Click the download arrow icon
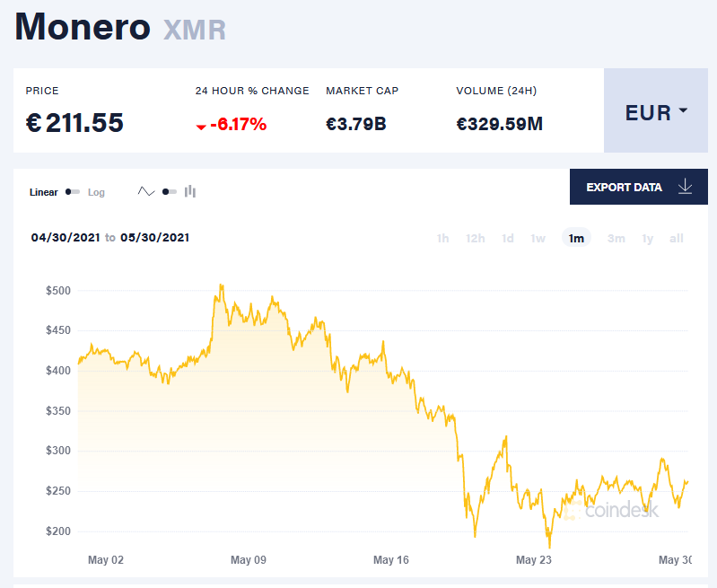The height and width of the screenshot is (588, 717). point(685,187)
